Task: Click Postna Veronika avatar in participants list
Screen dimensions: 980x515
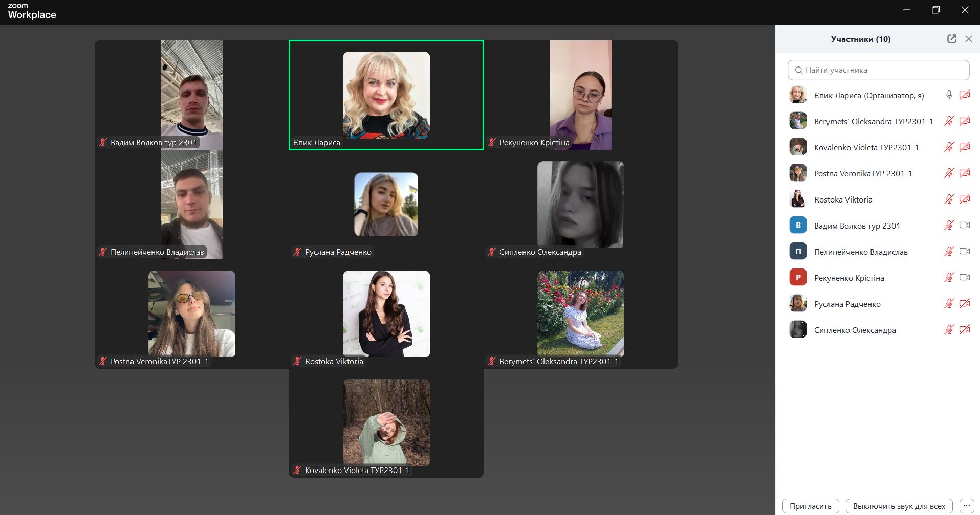Action: click(x=798, y=173)
